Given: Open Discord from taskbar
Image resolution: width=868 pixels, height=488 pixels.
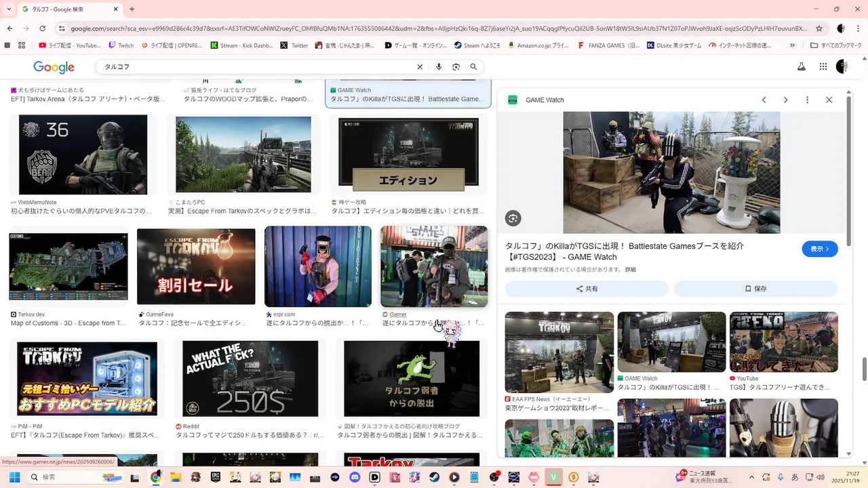Looking at the screenshot, I should 356,477.
